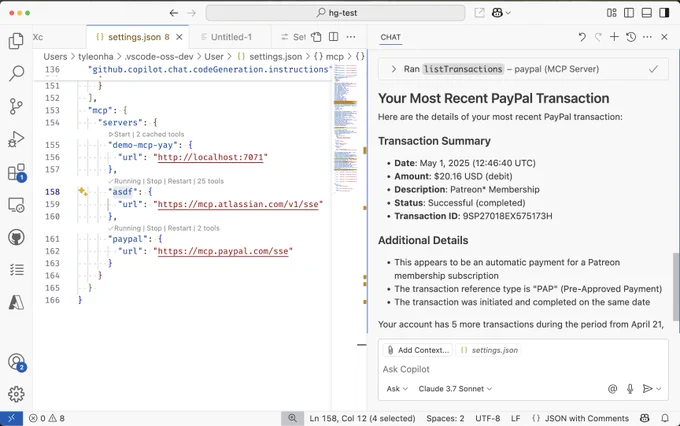The height and width of the screenshot is (426, 680).
Task: Undo last chat request
Action: [582, 37]
